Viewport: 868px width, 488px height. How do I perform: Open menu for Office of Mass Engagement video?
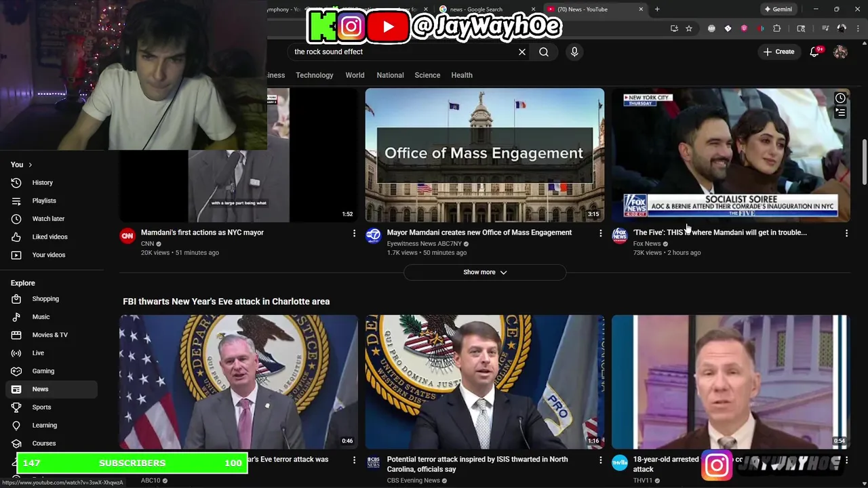[x=600, y=233]
